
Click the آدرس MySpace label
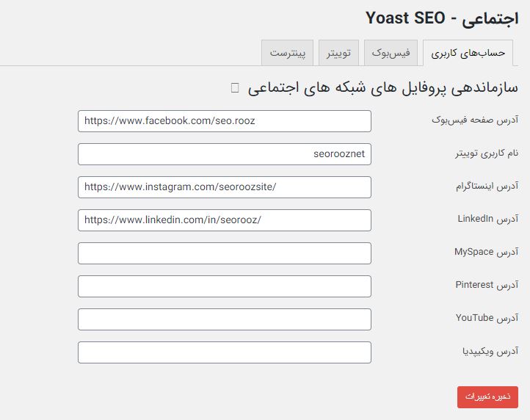tap(487, 252)
